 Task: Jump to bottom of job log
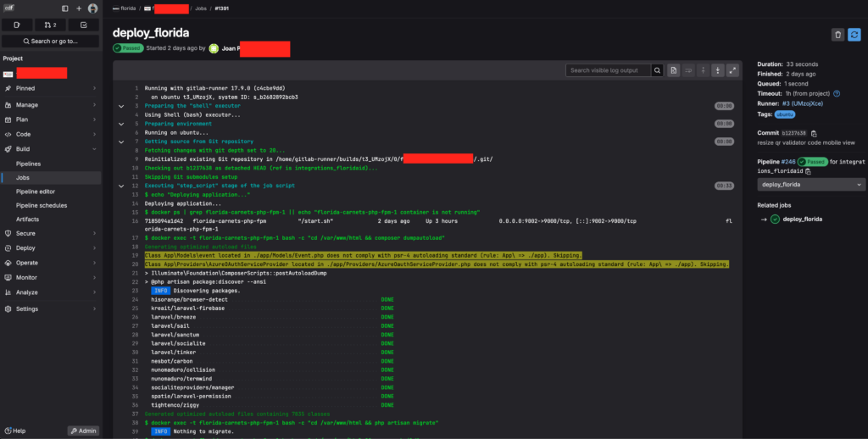[x=718, y=70]
